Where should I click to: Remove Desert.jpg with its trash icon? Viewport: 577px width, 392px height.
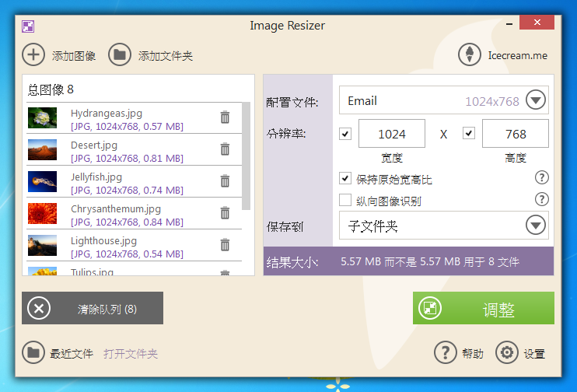(x=225, y=149)
